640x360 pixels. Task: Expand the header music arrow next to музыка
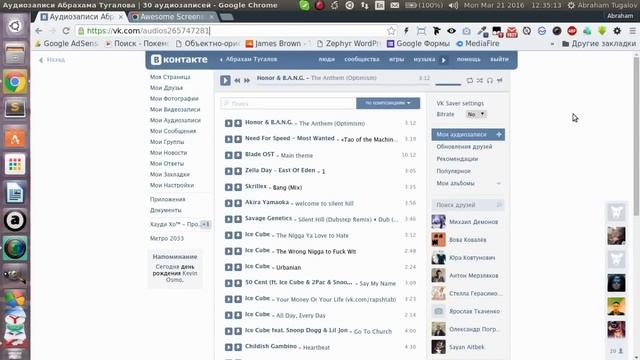[x=444, y=60]
